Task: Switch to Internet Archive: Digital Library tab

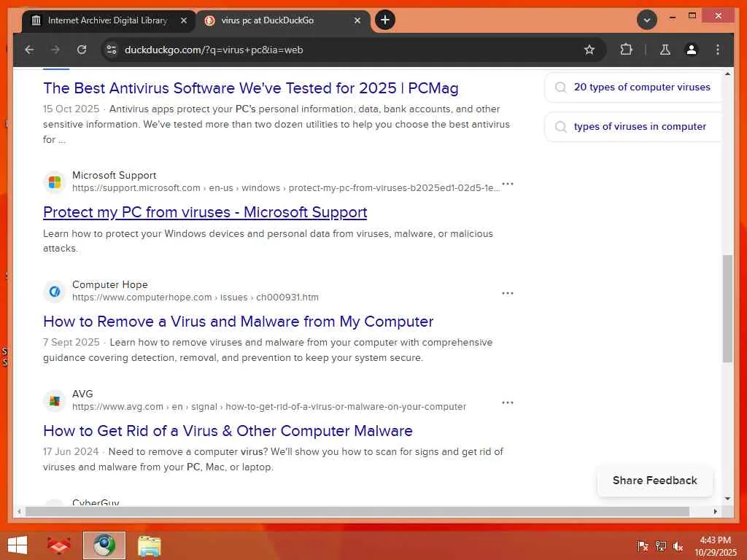Action: click(x=109, y=20)
